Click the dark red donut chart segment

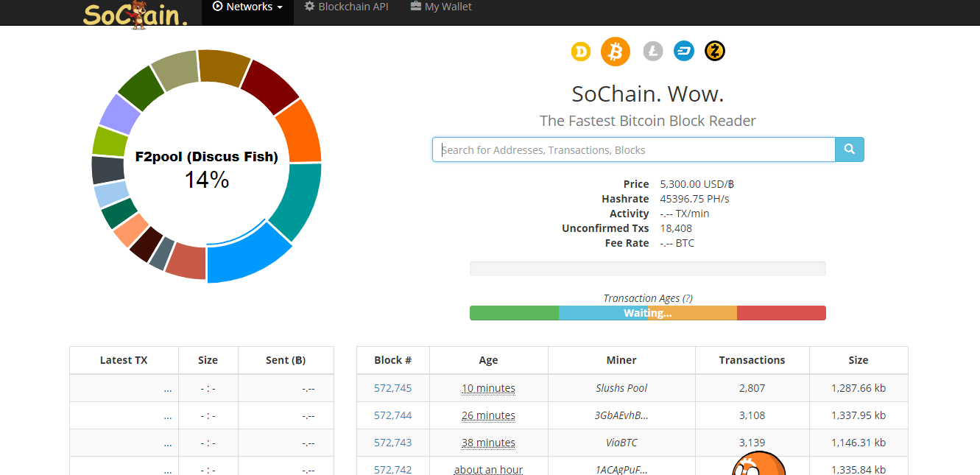[271, 85]
